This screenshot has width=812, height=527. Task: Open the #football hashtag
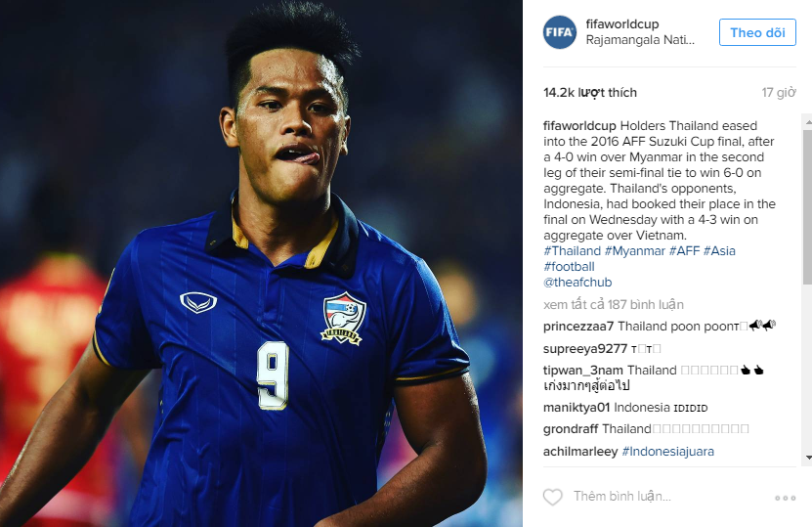pos(569,267)
